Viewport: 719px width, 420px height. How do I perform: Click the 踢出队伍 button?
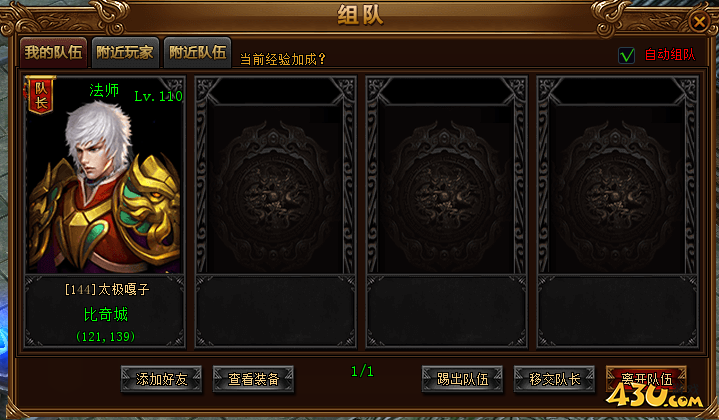(462, 379)
